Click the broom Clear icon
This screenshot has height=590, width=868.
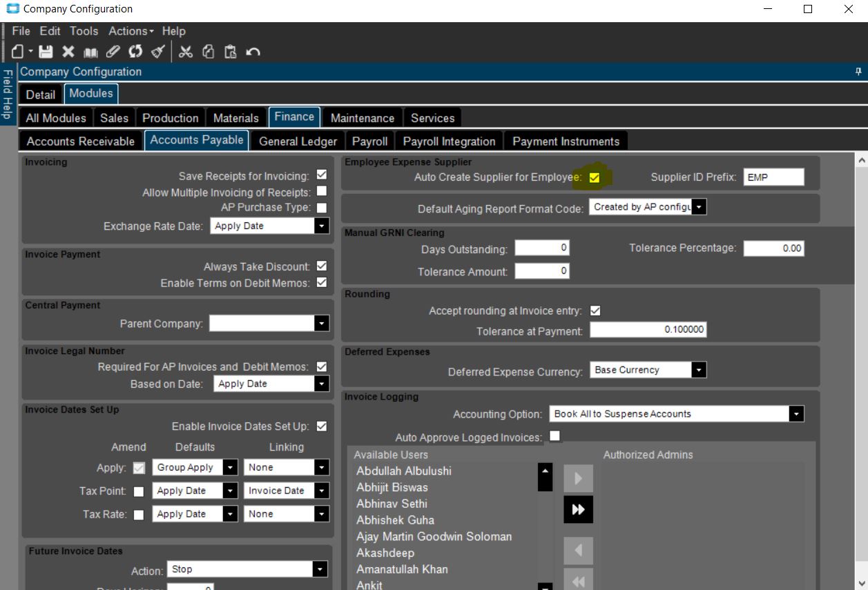157,52
